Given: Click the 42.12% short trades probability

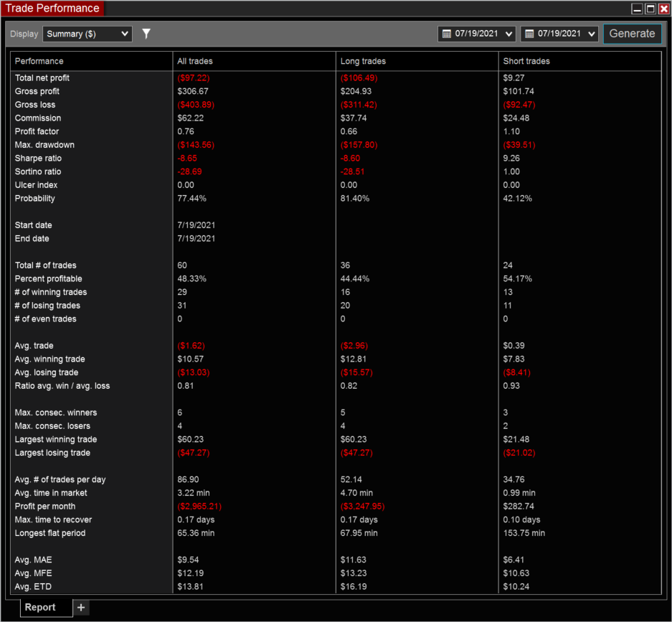Looking at the screenshot, I should point(517,198).
